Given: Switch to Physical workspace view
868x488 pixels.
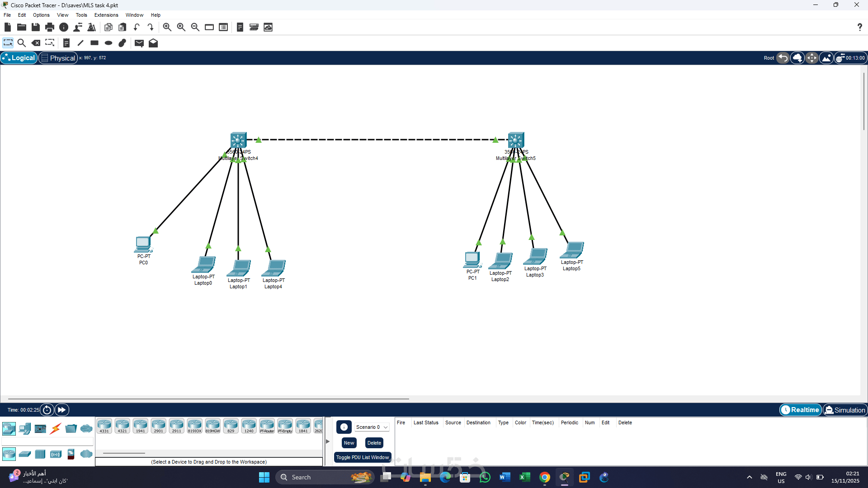Looking at the screenshot, I should point(58,58).
